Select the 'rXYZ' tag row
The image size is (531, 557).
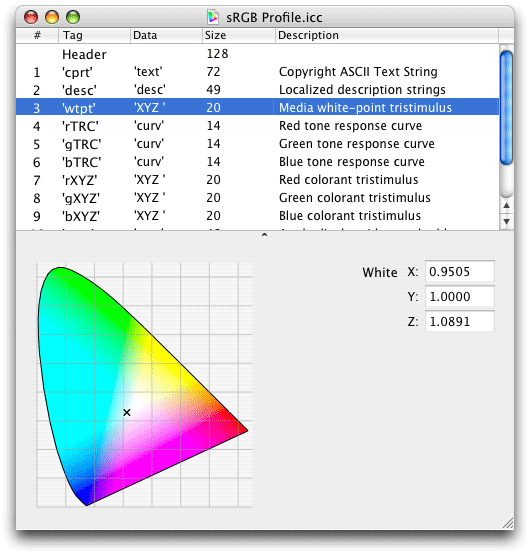(x=258, y=180)
